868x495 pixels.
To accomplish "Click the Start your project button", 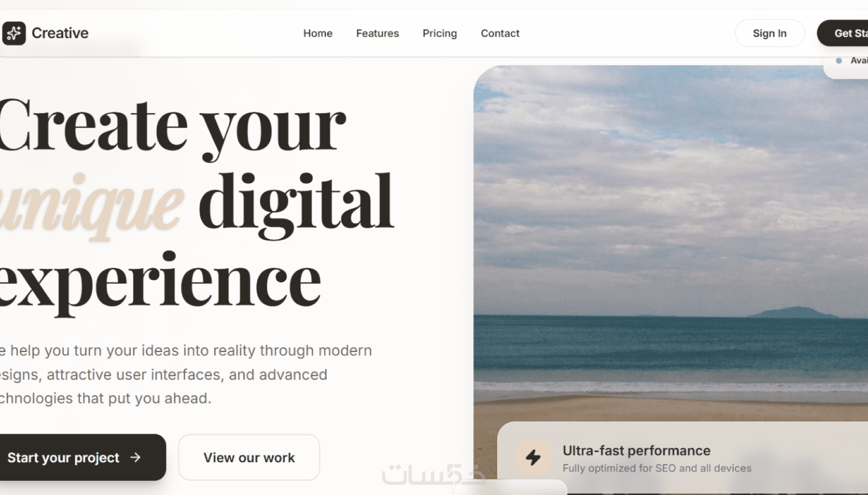I will (x=82, y=457).
